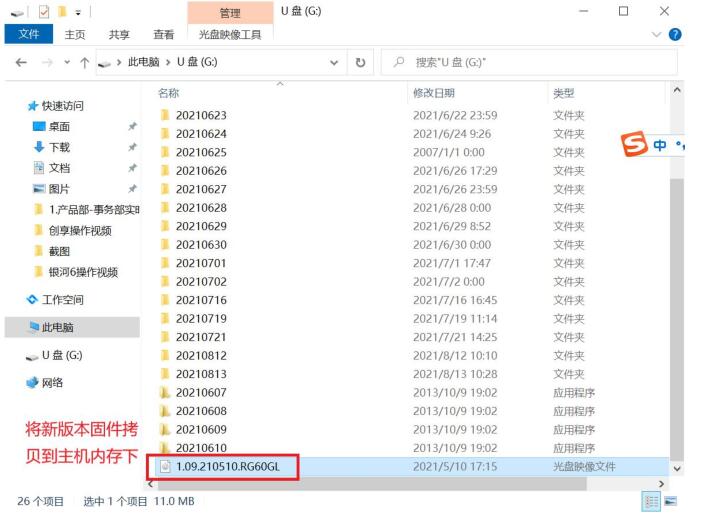
Task: Click the New Folder icon in quick access toolbar
Action: tap(62, 12)
